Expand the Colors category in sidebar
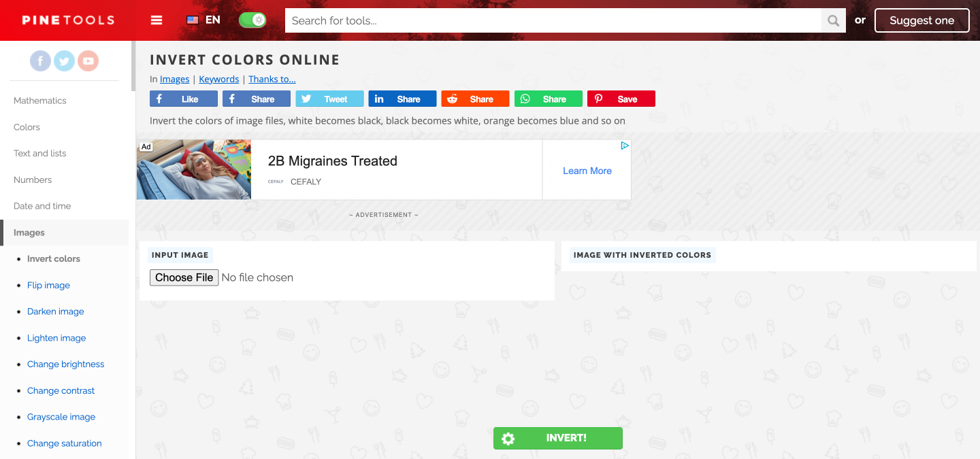 (x=27, y=127)
